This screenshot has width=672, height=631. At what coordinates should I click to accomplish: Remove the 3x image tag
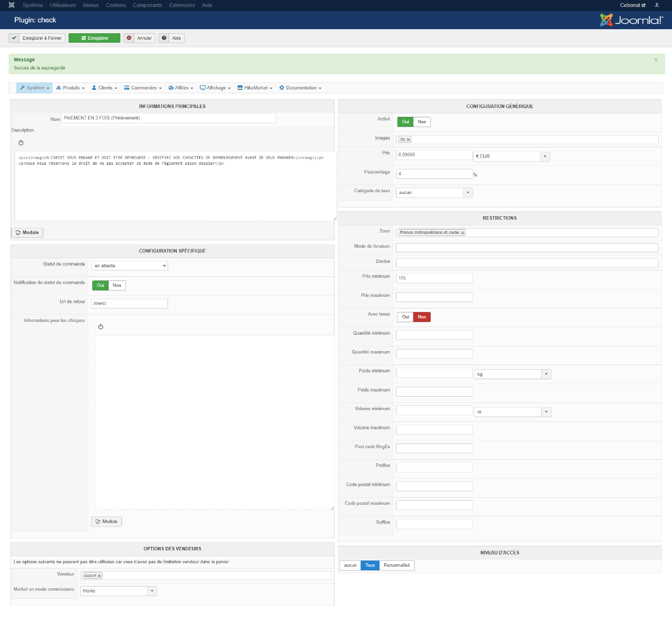409,140
